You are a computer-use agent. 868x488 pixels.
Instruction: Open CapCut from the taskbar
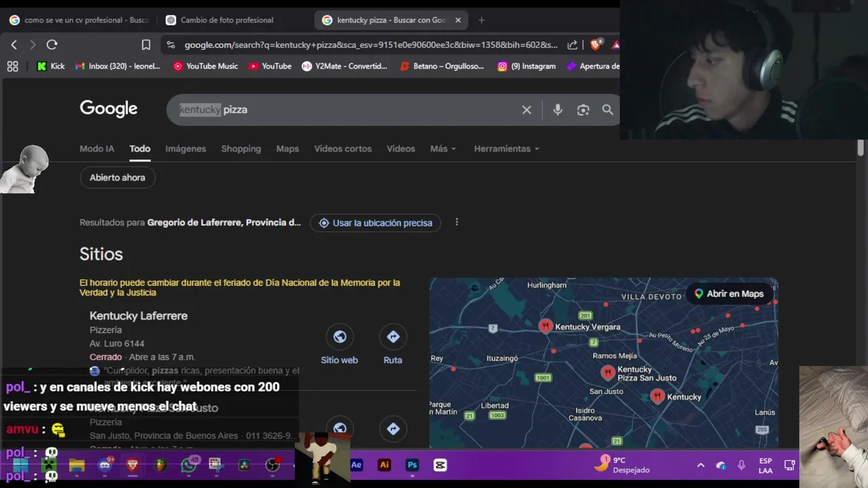[440, 465]
